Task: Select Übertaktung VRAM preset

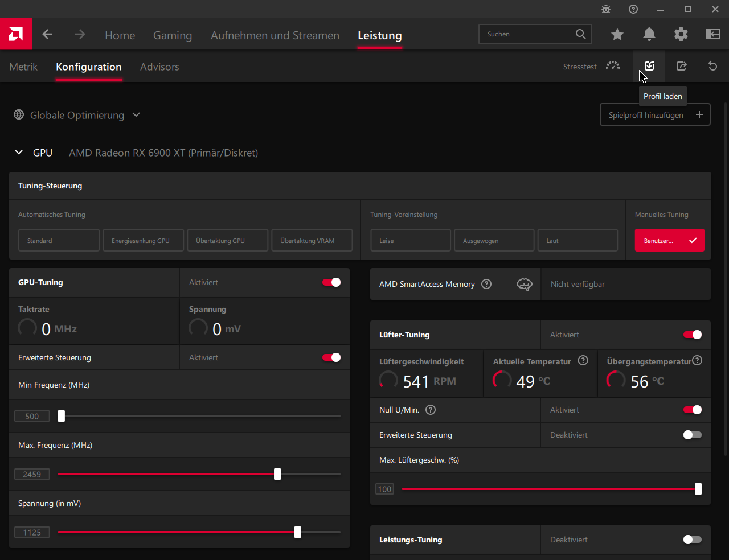Action: 312,240
